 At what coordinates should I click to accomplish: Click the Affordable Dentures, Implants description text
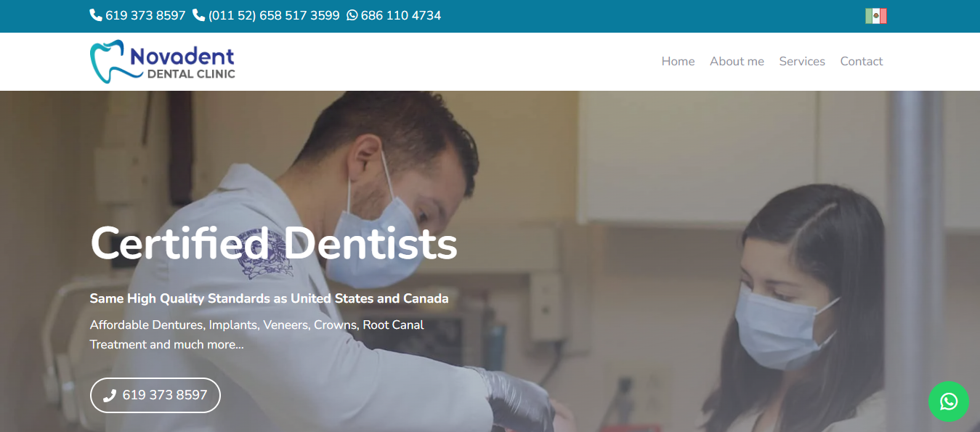[257, 335]
